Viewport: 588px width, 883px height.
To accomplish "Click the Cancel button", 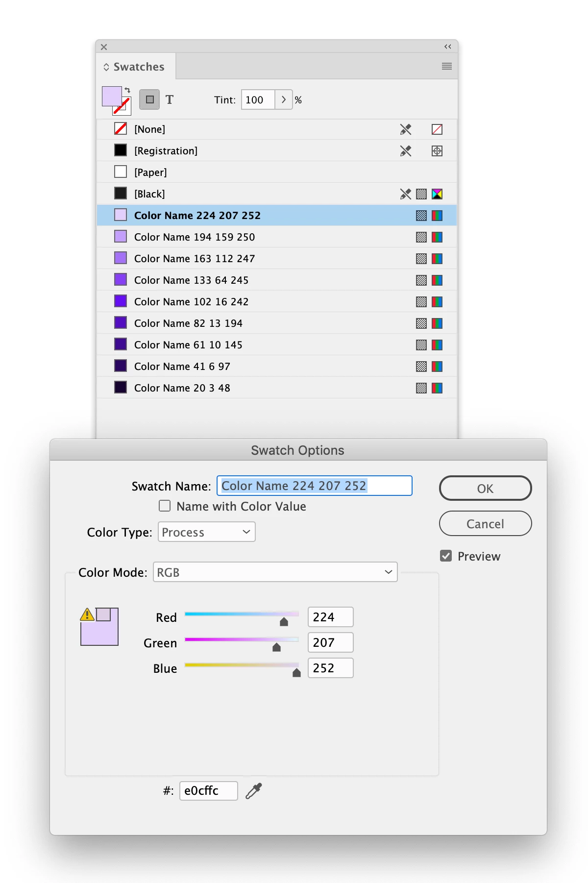I will coord(486,524).
